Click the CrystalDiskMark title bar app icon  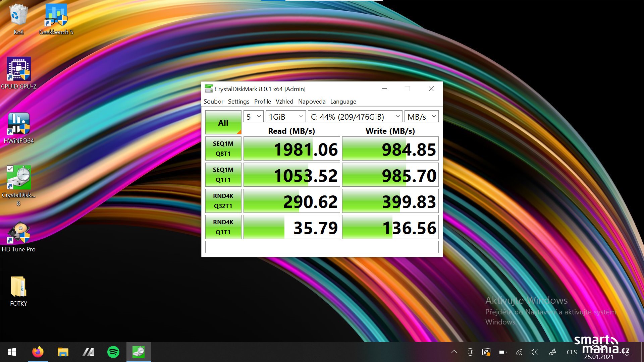pos(209,89)
